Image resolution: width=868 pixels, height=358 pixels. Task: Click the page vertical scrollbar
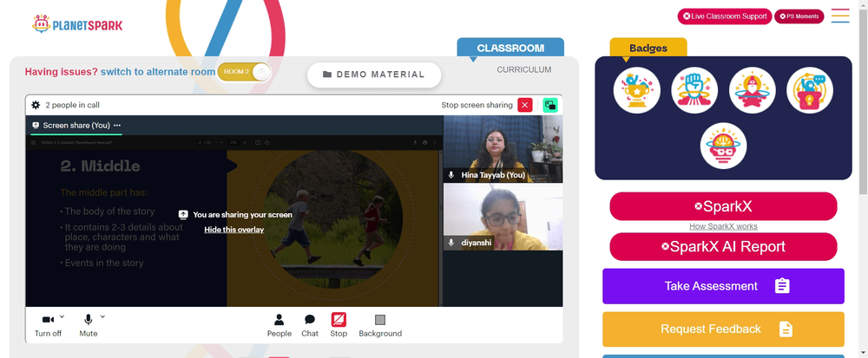[x=863, y=100]
